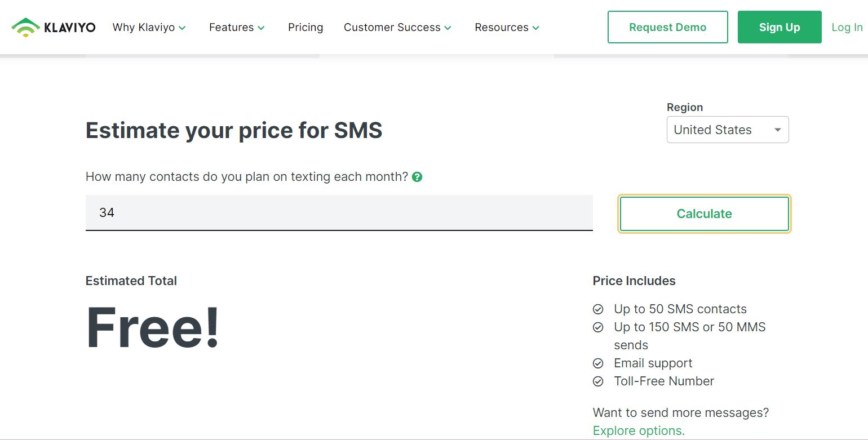
Task: Open the Region United States dropdown
Action: [728, 130]
